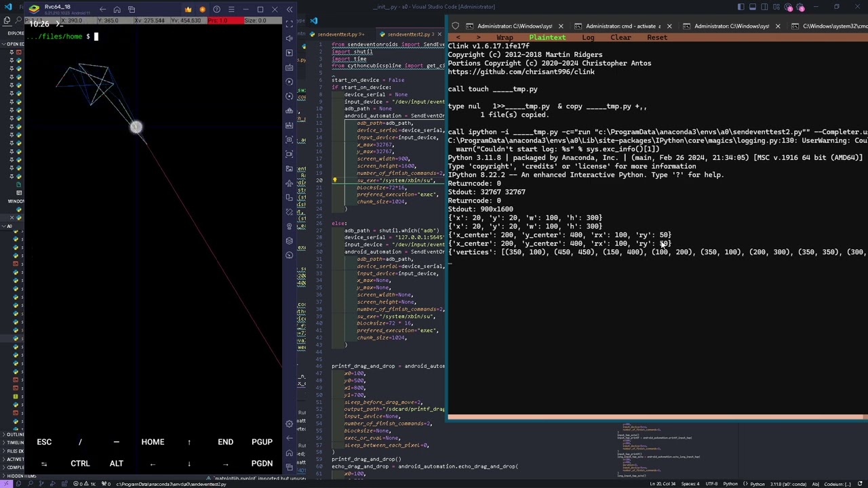Open Customize Layout icon in VS Code title bar

tap(776, 7)
